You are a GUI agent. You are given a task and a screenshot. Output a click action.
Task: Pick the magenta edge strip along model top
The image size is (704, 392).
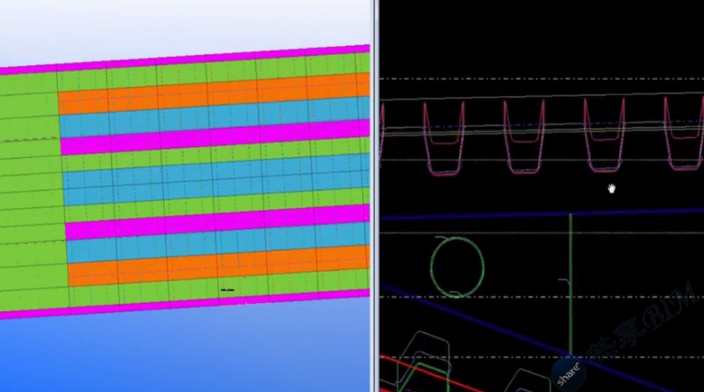pyautogui.click(x=185, y=59)
